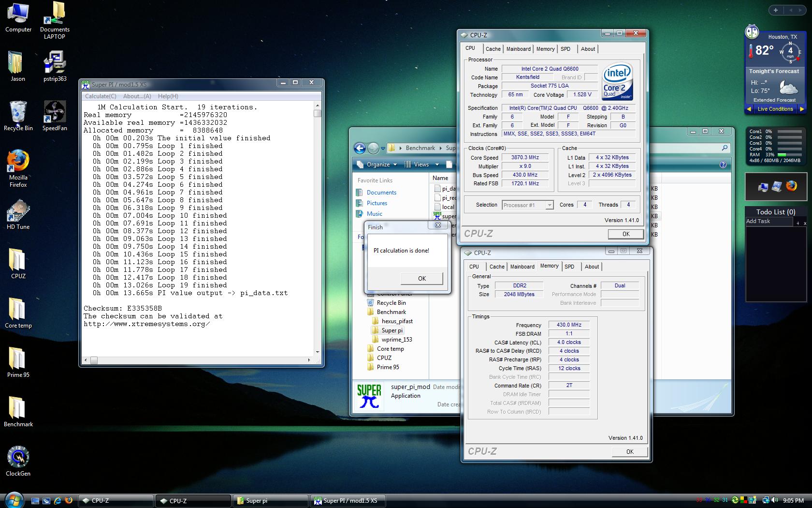Click the volume speaker icon in system tray
The width and height of the screenshot is (812, 508).
tap(775, 500)
